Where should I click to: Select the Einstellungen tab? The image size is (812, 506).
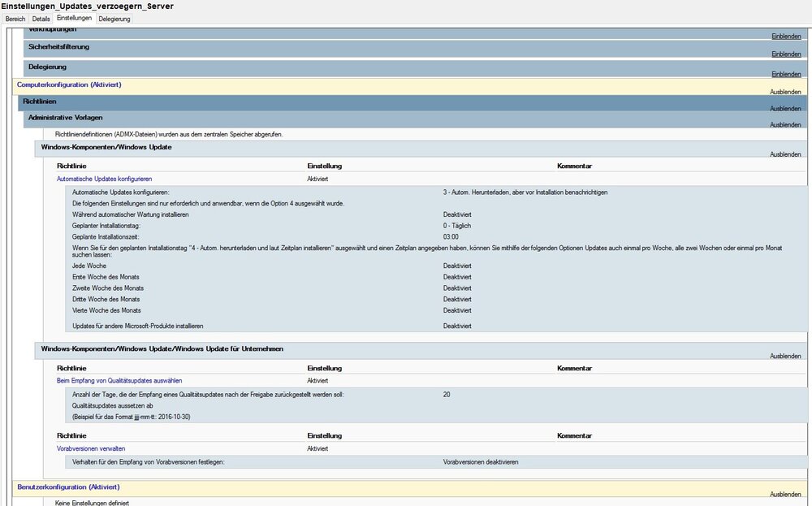(74, 18)
